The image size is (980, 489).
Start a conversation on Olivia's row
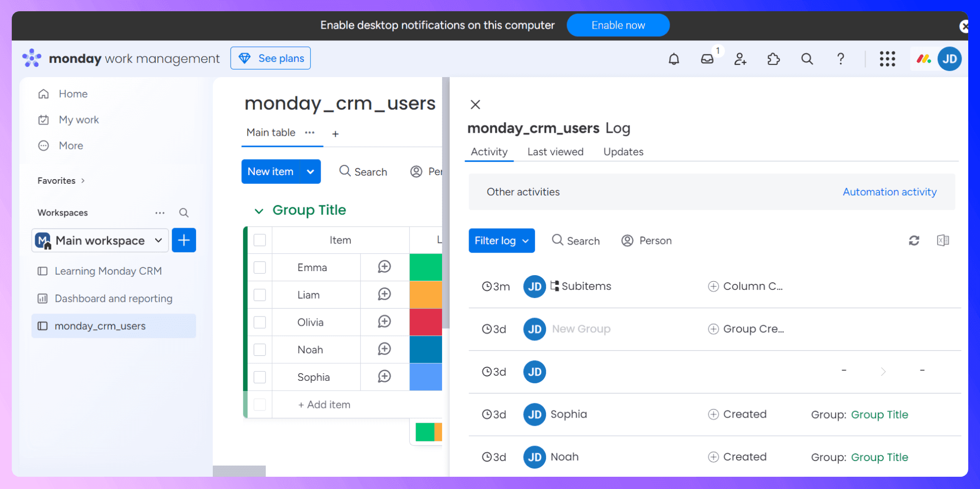[384, 322]
